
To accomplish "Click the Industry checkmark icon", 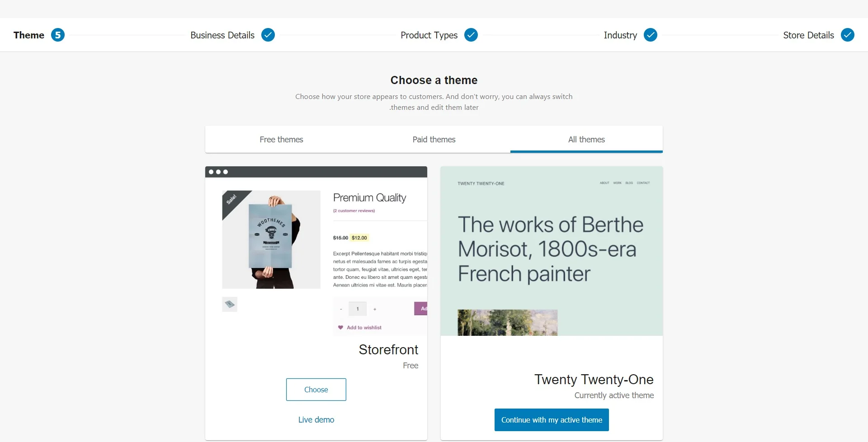I will tap(651, 35).
